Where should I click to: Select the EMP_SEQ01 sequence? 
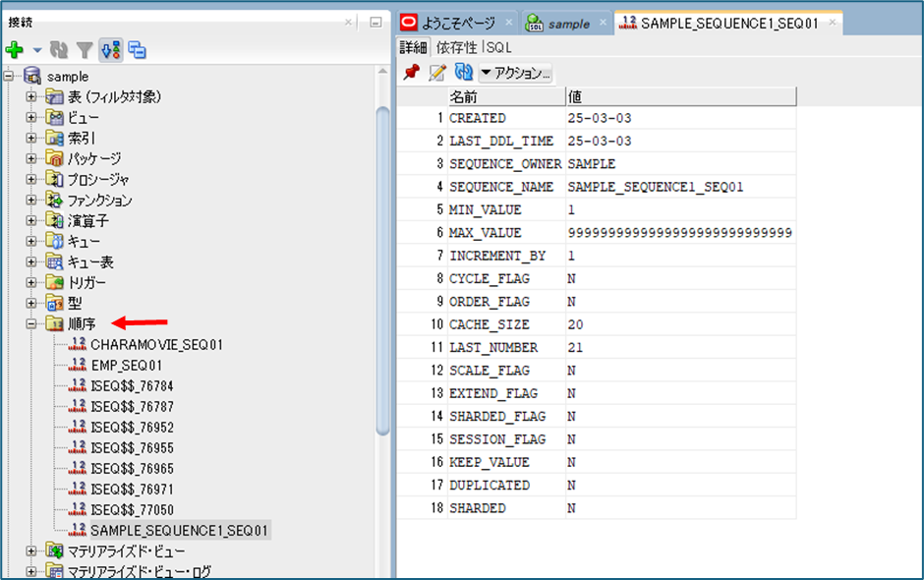[x=126, y=366]
